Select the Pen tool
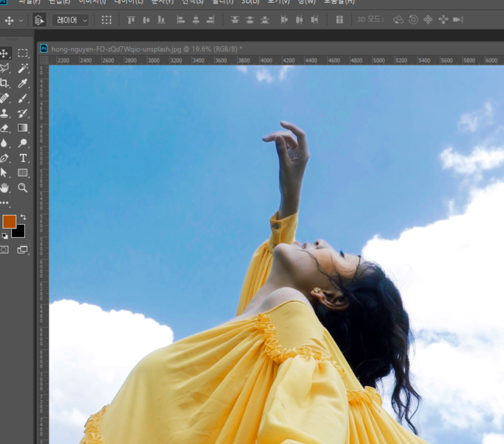Viewport: 504px width, 444px height. 5,158
